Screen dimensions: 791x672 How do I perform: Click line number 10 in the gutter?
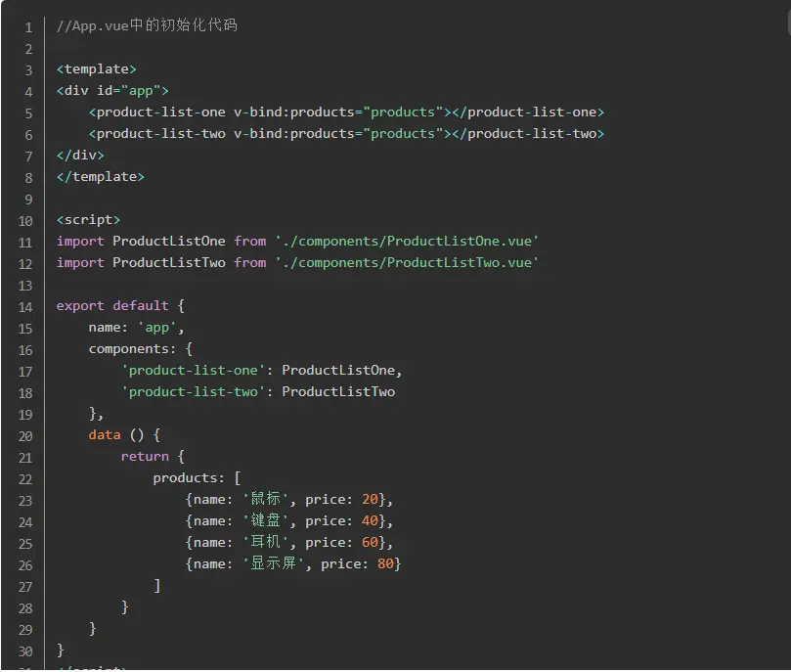(x=25, y=221)
